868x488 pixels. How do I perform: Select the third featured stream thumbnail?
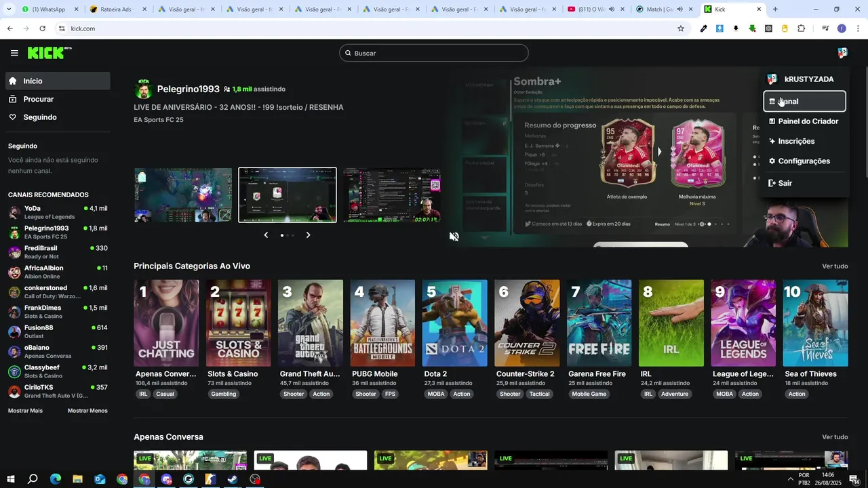click(392, 195)
